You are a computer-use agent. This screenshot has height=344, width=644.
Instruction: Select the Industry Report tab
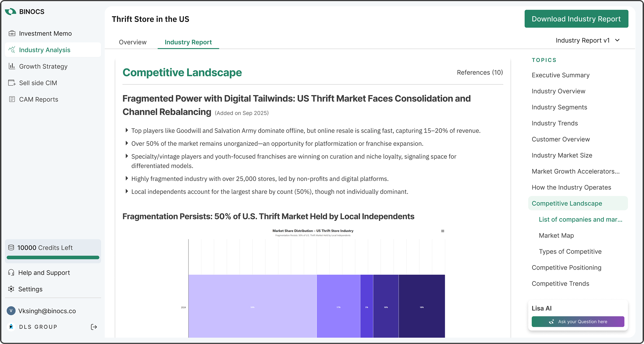(x=188, y=42)
